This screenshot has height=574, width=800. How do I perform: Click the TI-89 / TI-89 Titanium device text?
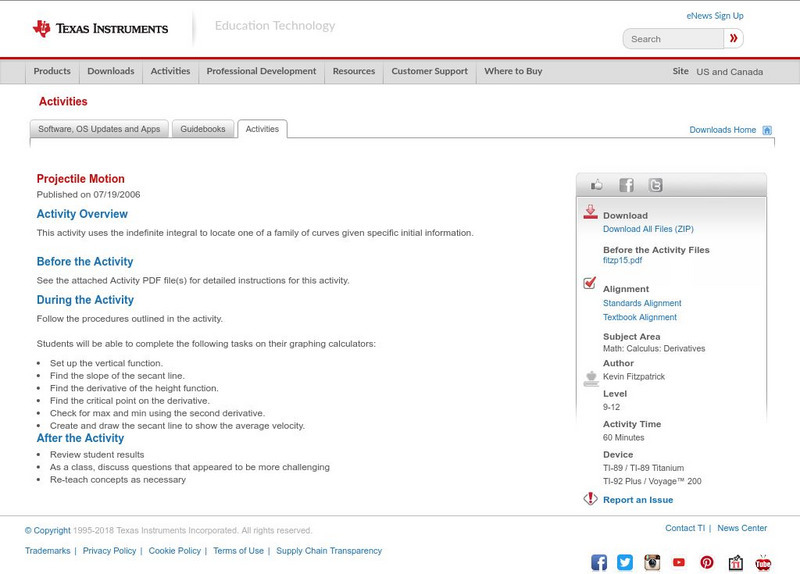[x=643, y=468]
